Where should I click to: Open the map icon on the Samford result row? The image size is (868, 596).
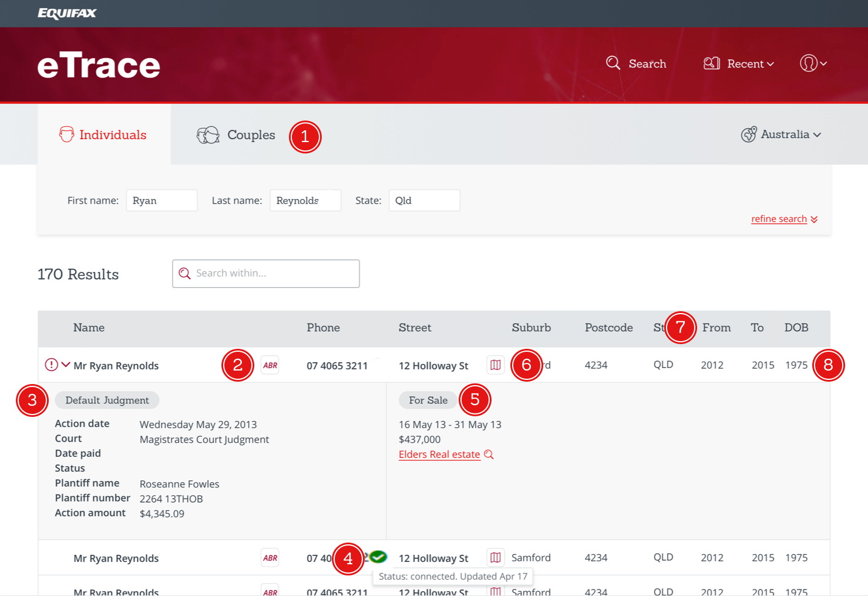[495, 557]
